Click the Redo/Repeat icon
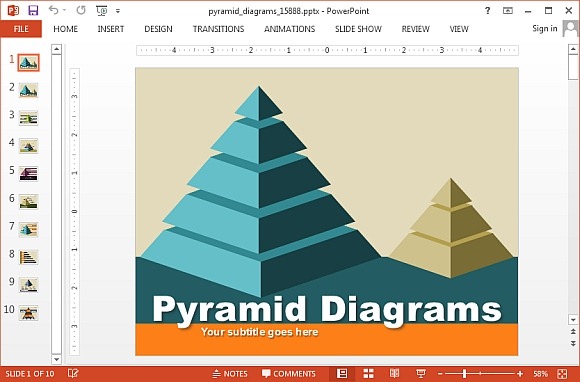Image resolution: width=580 pixels, height=382 pixels. coord(81,10)
